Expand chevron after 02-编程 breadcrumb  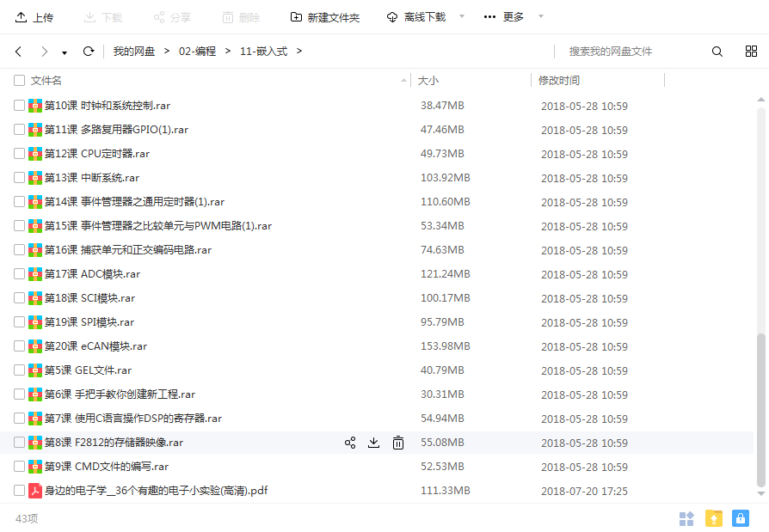[x=228, y=51]
